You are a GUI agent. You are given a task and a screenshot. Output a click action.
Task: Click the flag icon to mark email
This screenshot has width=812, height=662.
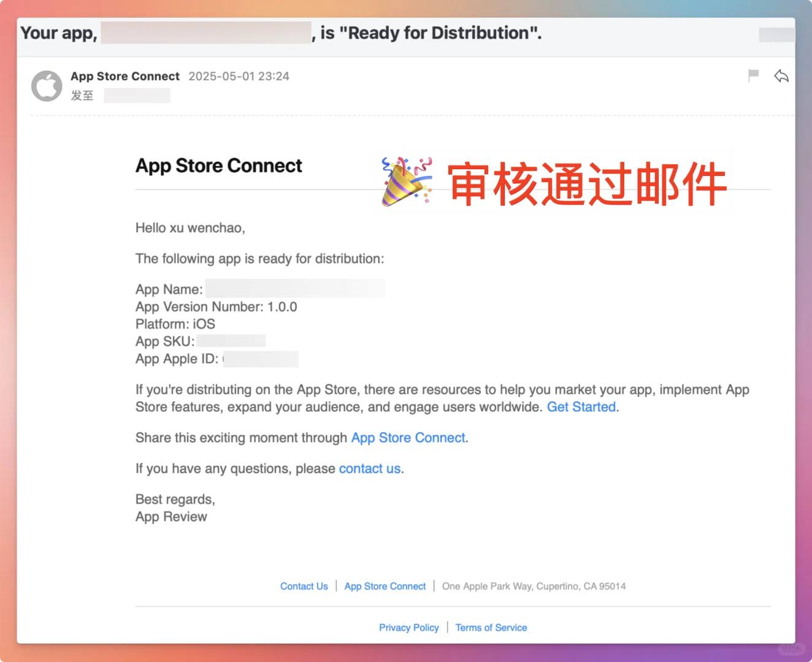click(x=753, y=75)
